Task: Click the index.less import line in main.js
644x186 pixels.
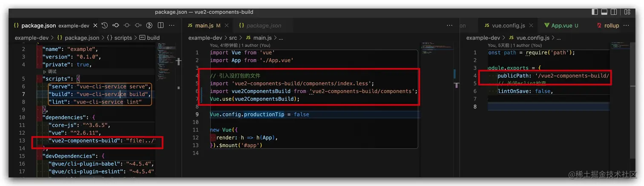Action: click(292, 83)
